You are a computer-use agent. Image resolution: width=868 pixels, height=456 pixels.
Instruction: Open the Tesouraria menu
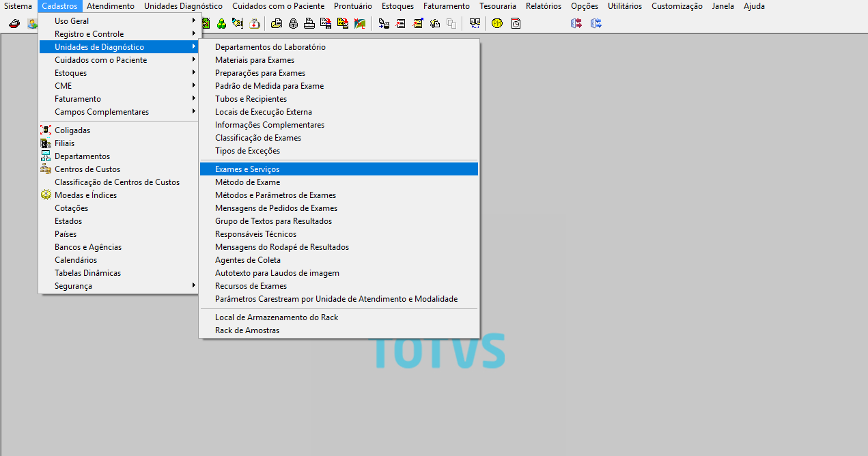point(498,6)
